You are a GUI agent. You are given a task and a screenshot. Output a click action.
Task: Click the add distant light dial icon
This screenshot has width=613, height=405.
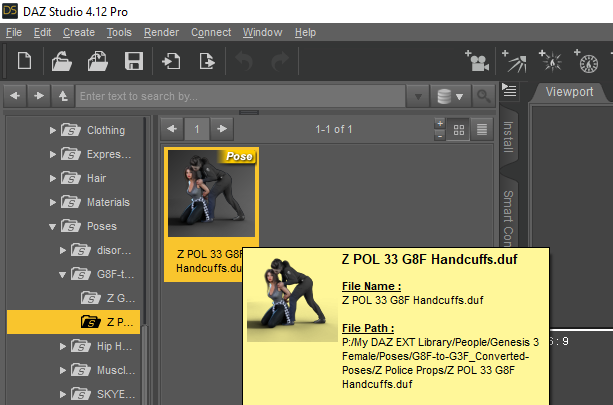coord(586,61)
